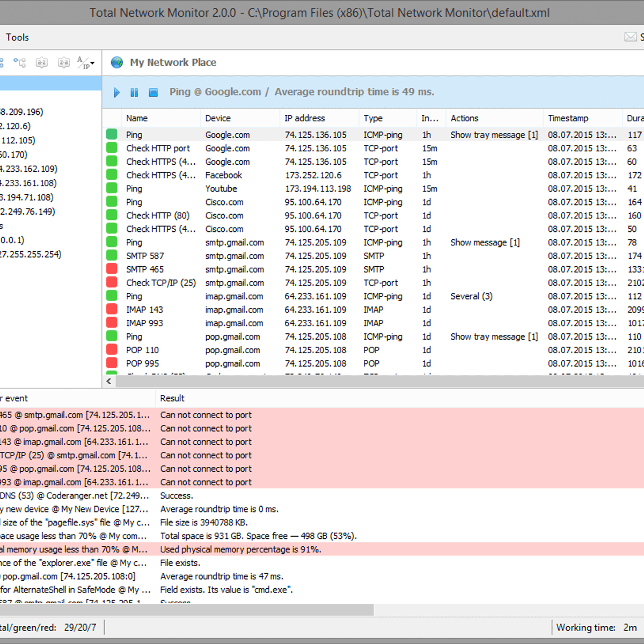This screenshot has width=644, height=644.
Task: Sort by Type column header
Action: pos(387,118)
